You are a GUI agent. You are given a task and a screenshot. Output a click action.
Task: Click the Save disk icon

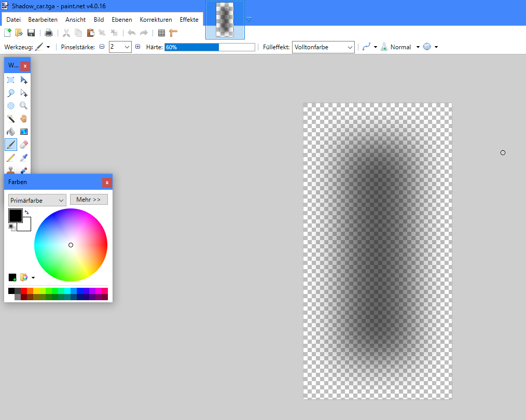tap(31, 33)
